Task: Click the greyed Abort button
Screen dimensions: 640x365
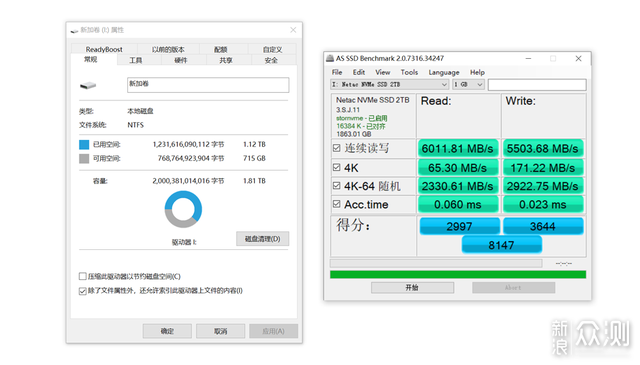Action: coord(513,288)
